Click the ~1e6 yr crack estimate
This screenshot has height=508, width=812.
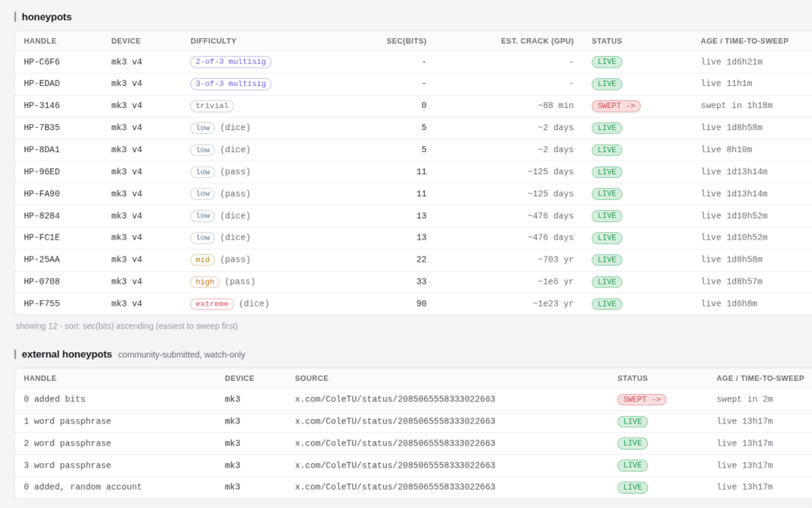click(x=556, y=281)
